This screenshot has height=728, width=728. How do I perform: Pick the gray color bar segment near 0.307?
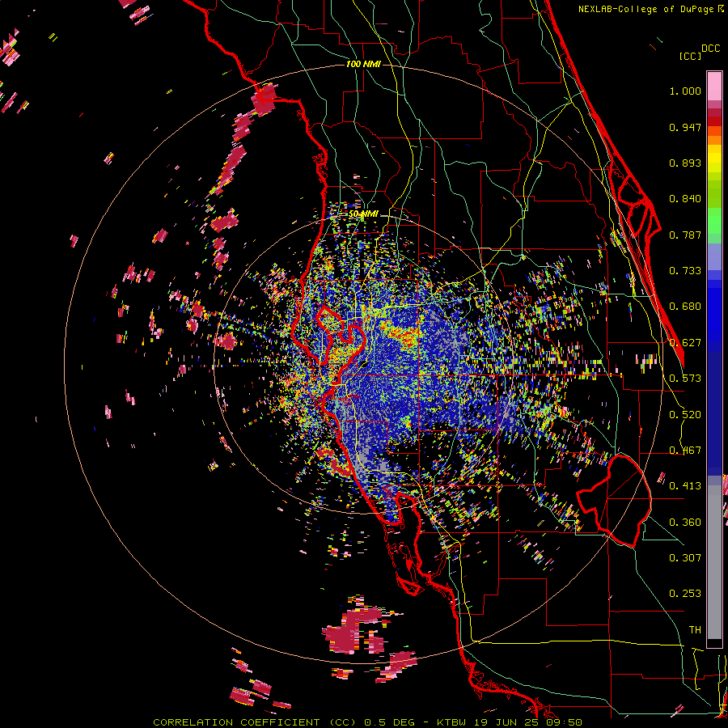714,562
